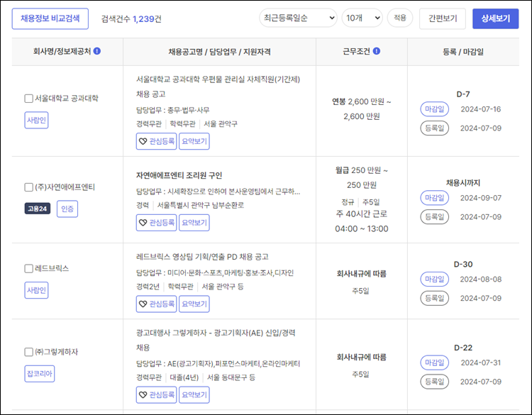The width and height of the screenshot is (532, 415).
Task: Click 요약보기 for 광고대행사 그렇게하자 posting
Action: (x=194, y=395)
